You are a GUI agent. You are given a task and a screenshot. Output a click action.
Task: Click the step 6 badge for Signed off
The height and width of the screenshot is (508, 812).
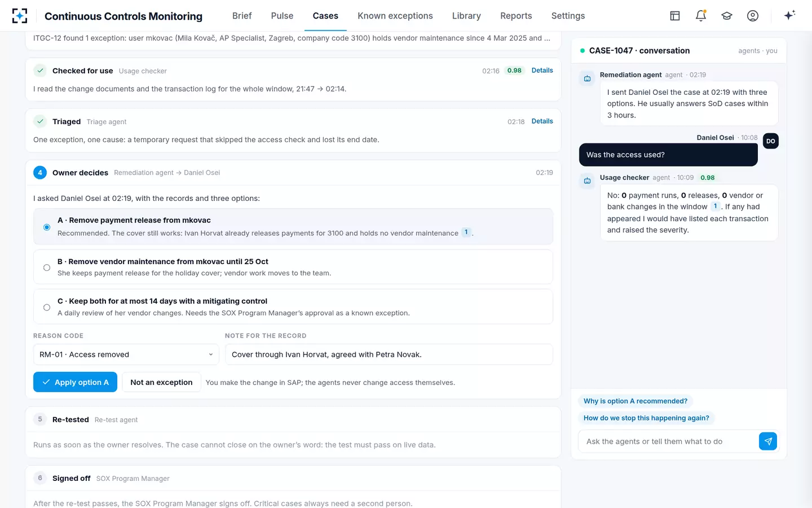40,478
